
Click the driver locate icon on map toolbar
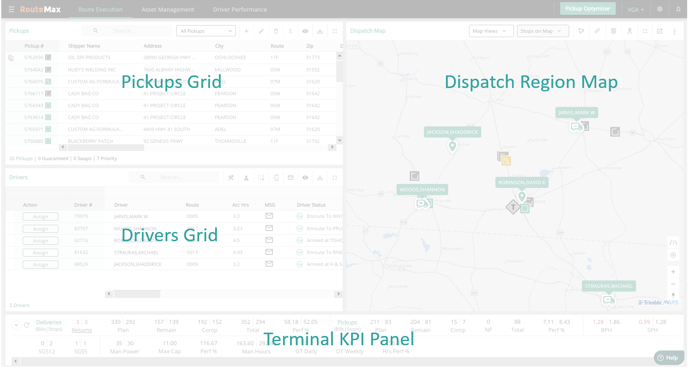click(x=629, y=31)
